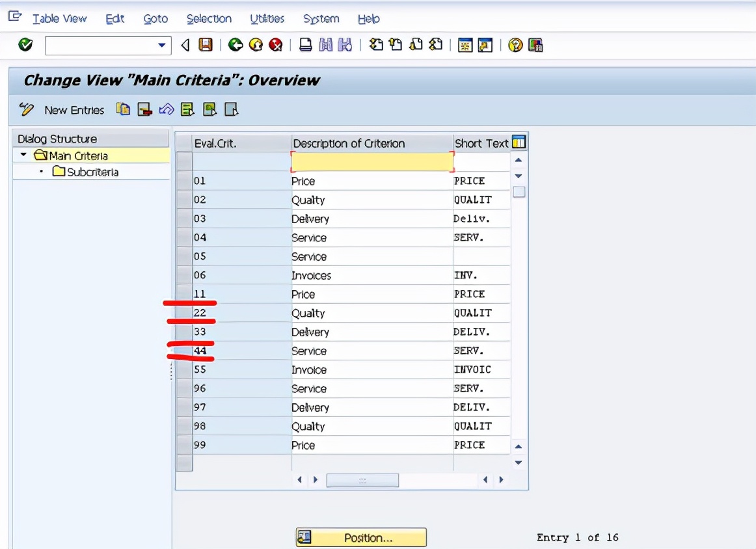Click the Position... button
Viewport: 756px width, 549px height.
click(361, 537)
